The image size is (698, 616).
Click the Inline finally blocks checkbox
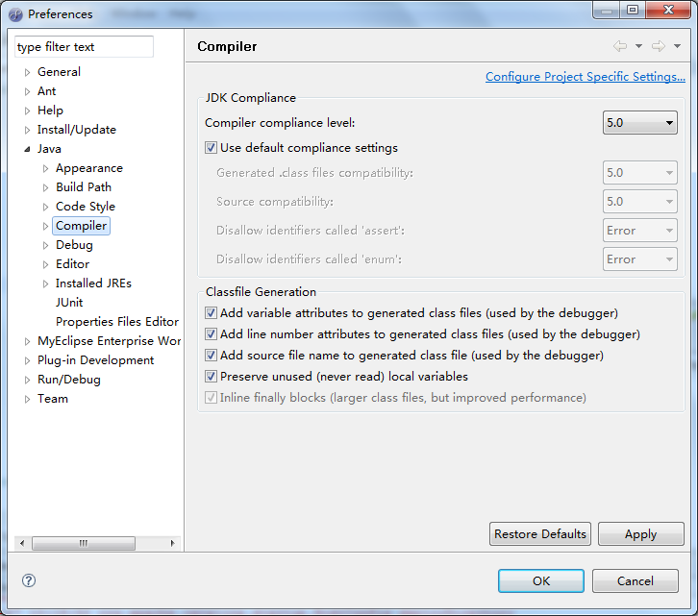211,398
